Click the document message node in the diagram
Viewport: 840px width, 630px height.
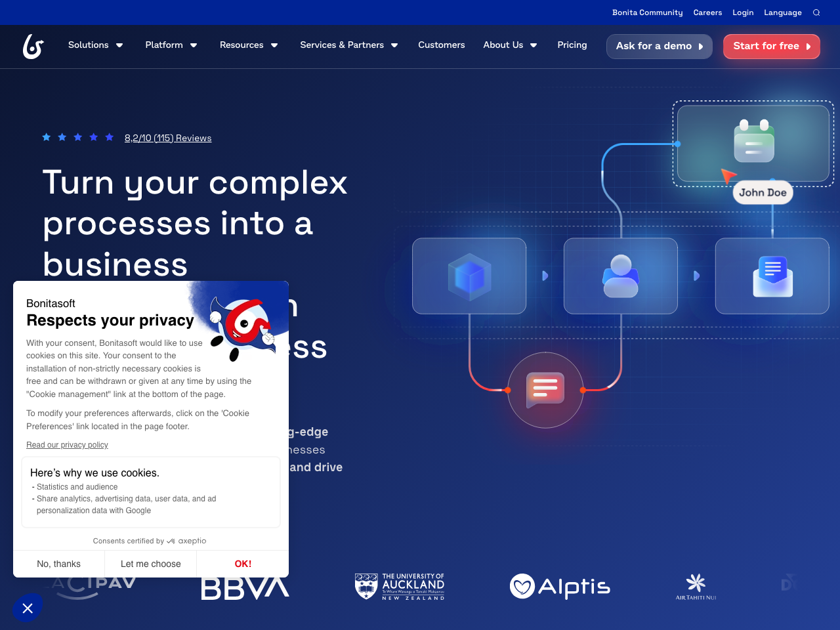(x=772, y=276)
